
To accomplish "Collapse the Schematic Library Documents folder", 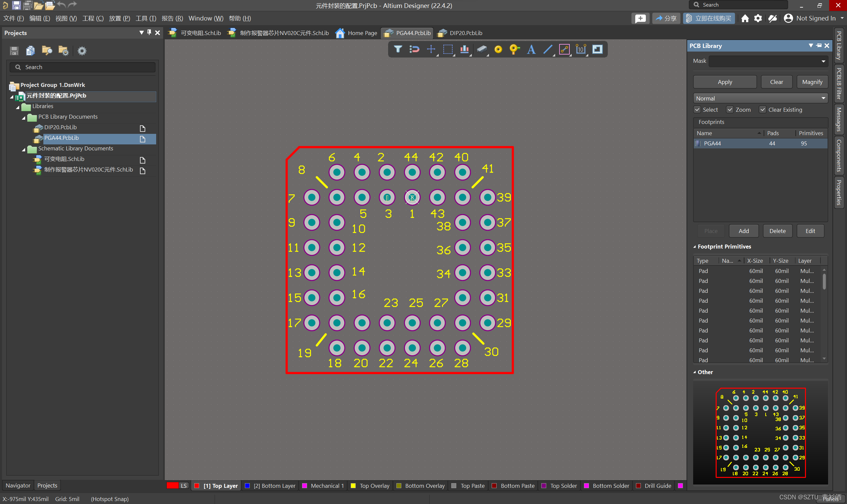I will [x=23, y=149].
